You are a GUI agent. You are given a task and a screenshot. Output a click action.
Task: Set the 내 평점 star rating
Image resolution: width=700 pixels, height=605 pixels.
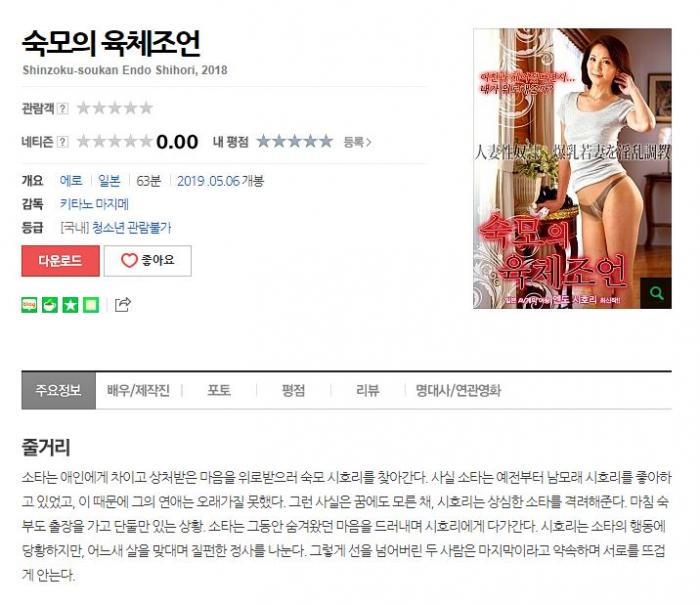click(295, 142)
